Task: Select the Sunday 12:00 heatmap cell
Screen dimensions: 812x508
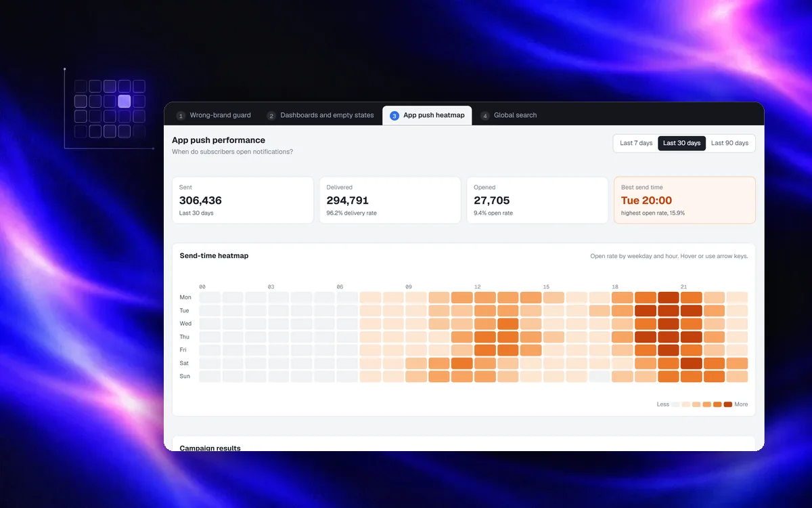Action: tap(485, 376)
